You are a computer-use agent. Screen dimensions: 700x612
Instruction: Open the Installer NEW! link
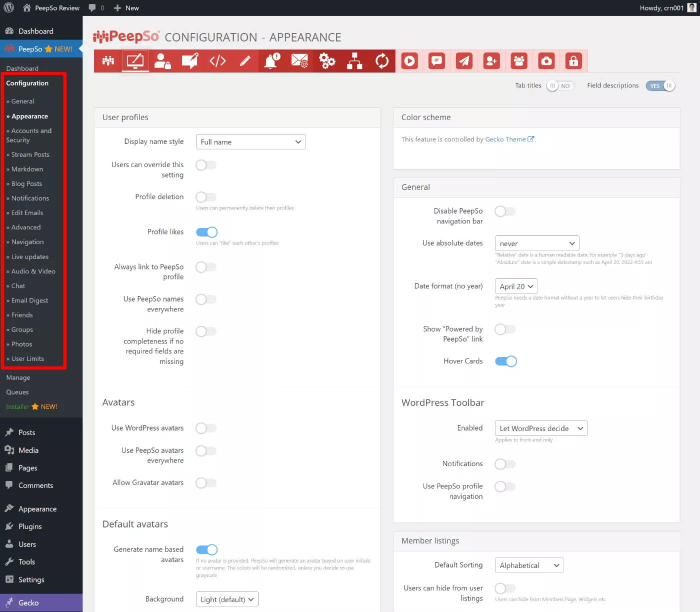pos(31,407)
